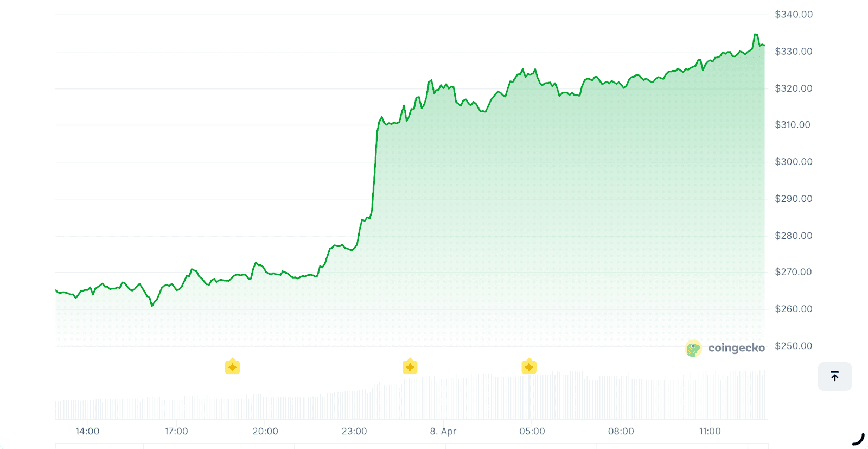
Task: Click the coingecko watermark text
Action: tap(736, 348)
